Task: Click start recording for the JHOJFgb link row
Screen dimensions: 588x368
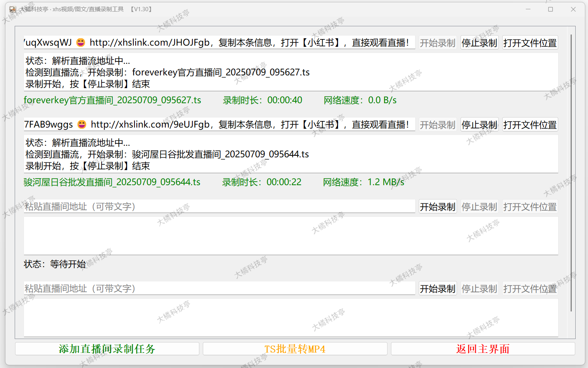Action: [438, 43]
